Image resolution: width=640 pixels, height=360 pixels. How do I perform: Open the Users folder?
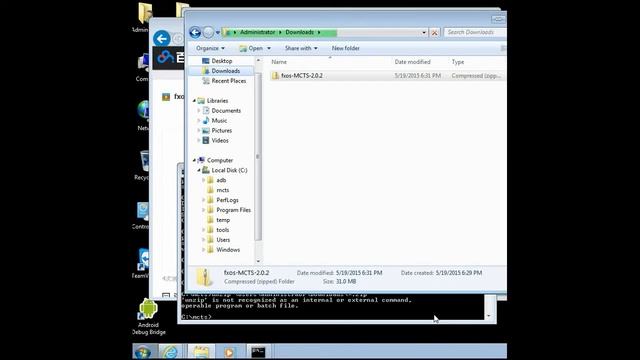223,240
